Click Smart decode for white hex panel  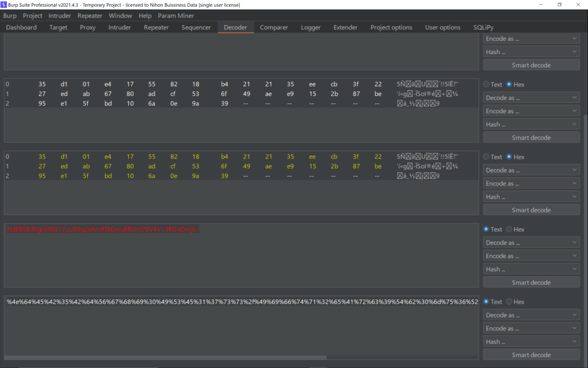(x=531, y=137)
